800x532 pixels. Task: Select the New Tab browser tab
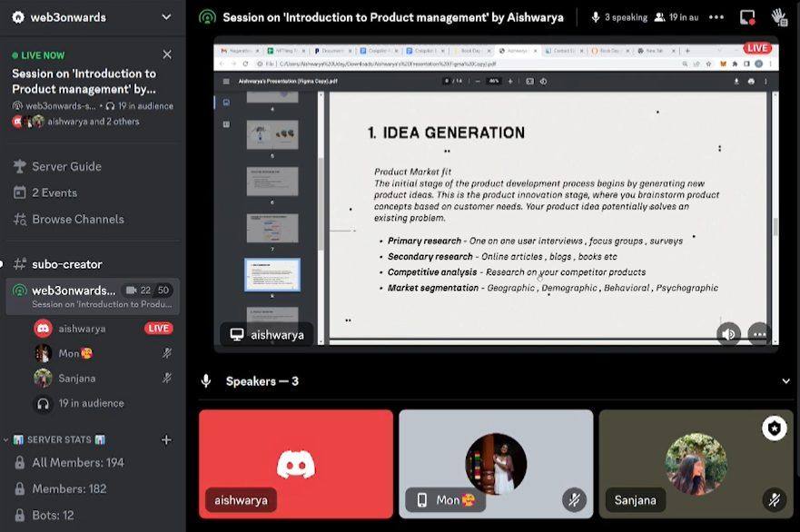[x=657, y=51]
